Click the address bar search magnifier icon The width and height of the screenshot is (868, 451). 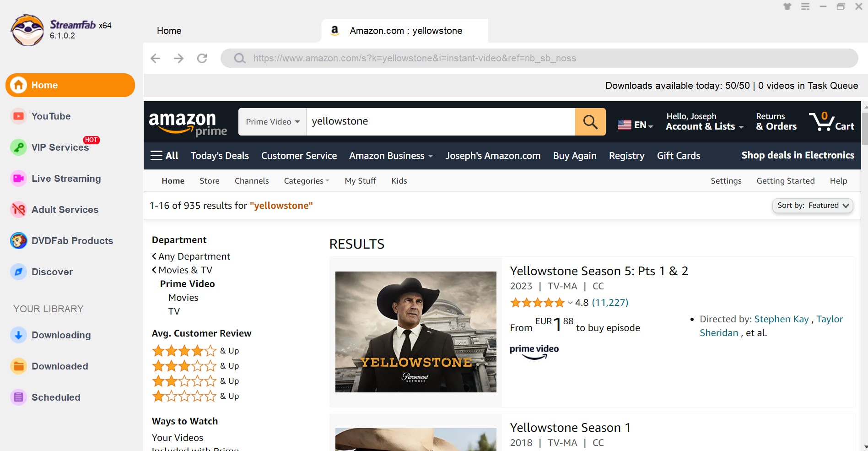pyautogui.click(x=240, y=58)
